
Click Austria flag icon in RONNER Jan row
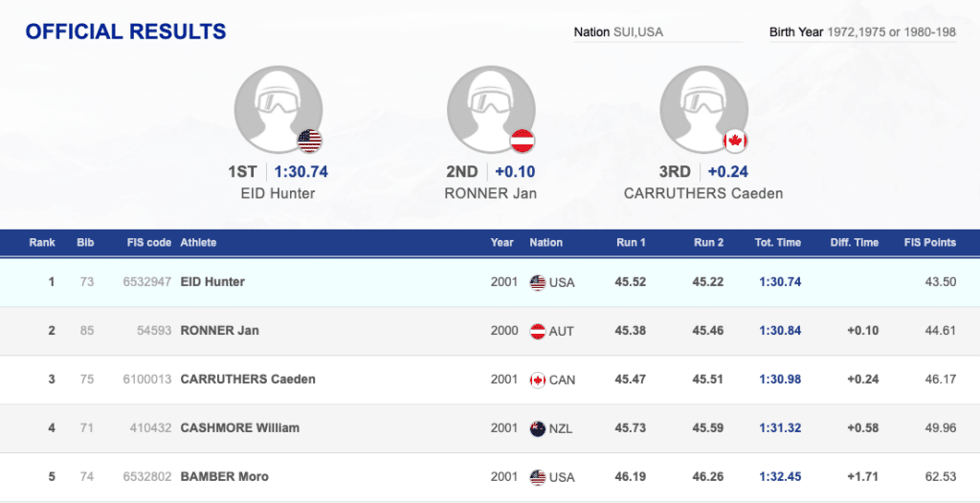538,331
